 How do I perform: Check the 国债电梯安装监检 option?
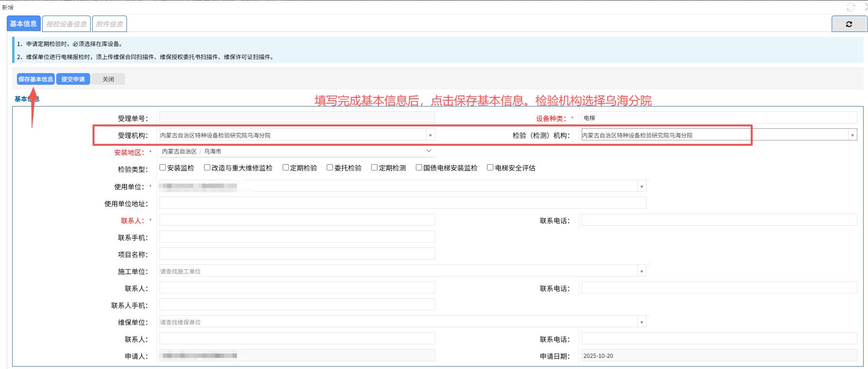419,168
